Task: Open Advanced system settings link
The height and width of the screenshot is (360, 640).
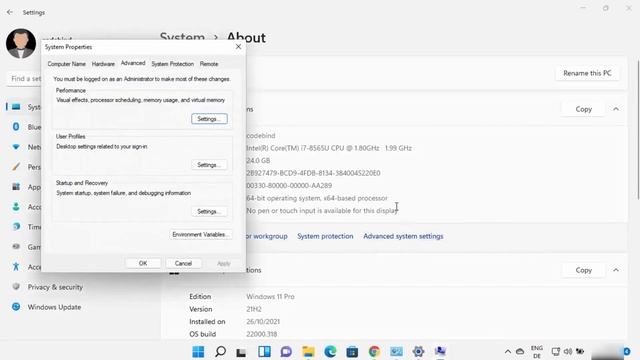Action: [403, 236]
